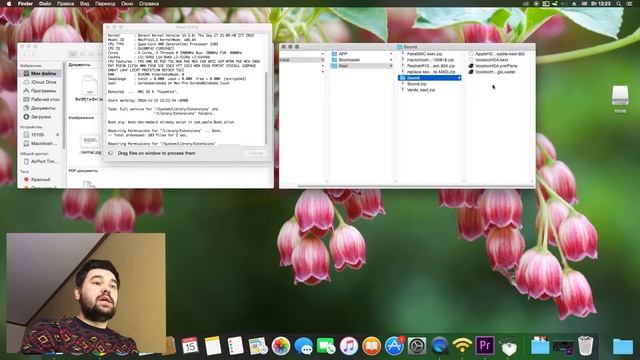
Task: Open Reminders in the Dock
Action: 236,346
